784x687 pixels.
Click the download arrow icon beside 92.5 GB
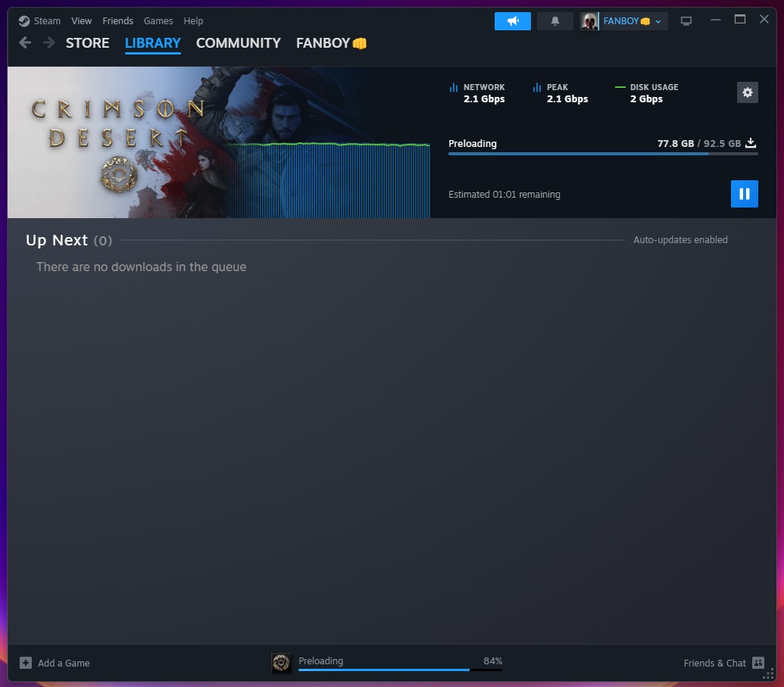click(751, 143)
